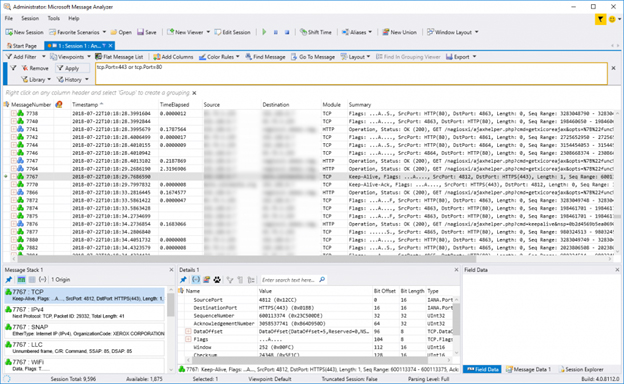Toggle the (↔) highlighted button in Details toolbar

tap(196, 280)
